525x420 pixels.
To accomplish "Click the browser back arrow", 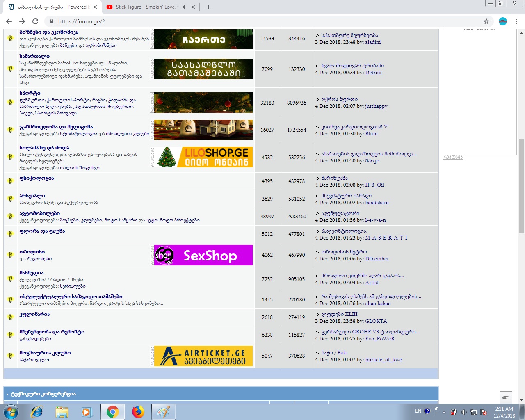I will click(x=9, y=21).
